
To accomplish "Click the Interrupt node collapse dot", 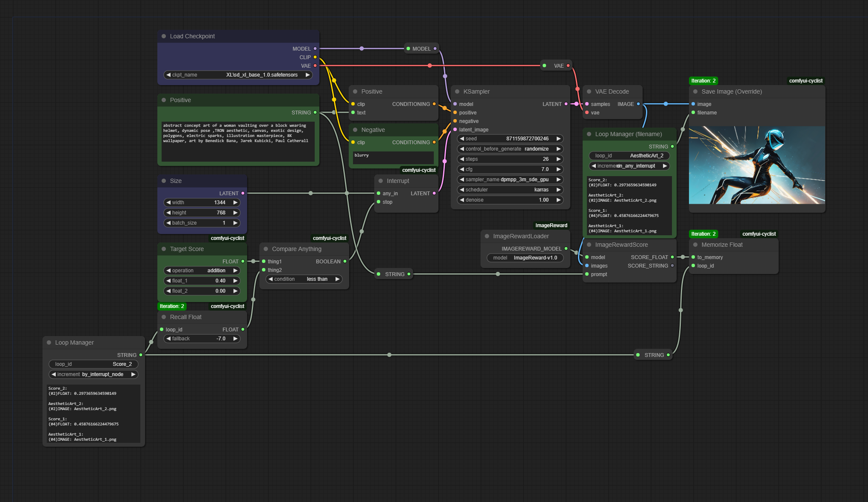I will [381, 181].
